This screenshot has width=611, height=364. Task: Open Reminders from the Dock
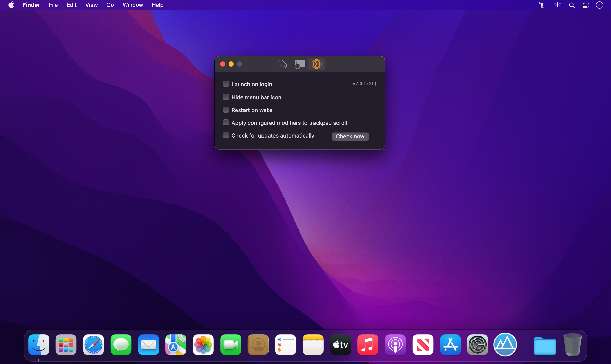point(286,345)
